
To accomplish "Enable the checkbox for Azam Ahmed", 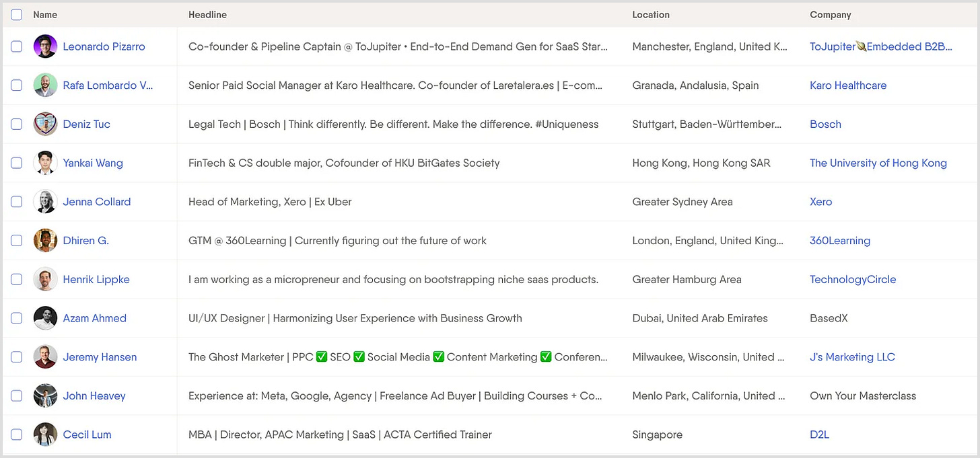I will 17,318.
